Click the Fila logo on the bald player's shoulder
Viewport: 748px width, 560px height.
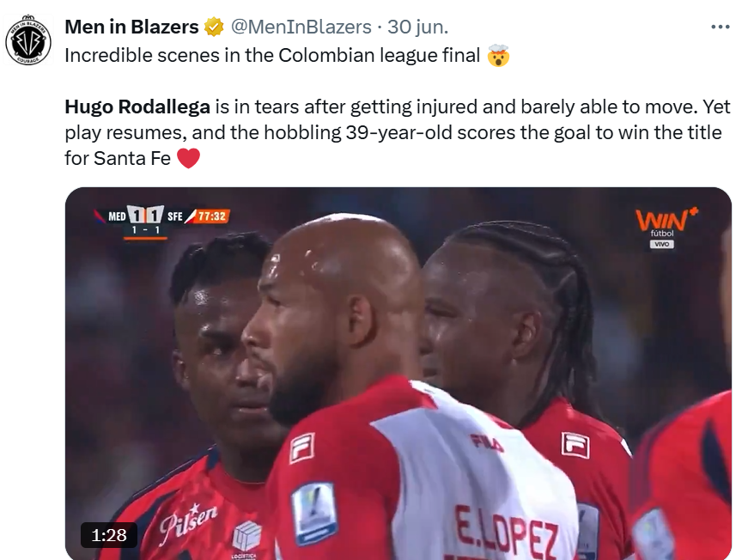302,447
